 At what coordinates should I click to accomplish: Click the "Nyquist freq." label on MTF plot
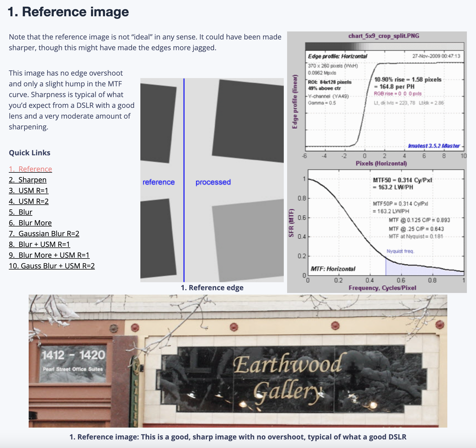[400, 251]
